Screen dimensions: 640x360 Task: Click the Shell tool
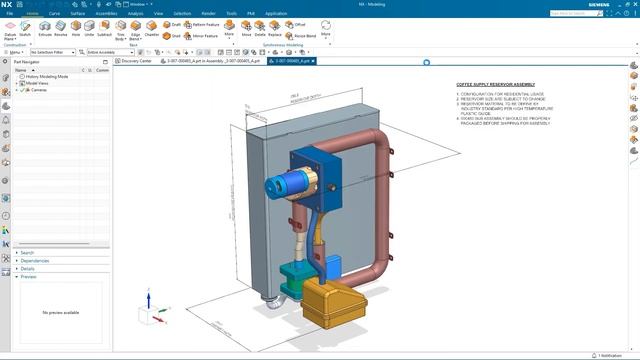click(x=171, y=36)
